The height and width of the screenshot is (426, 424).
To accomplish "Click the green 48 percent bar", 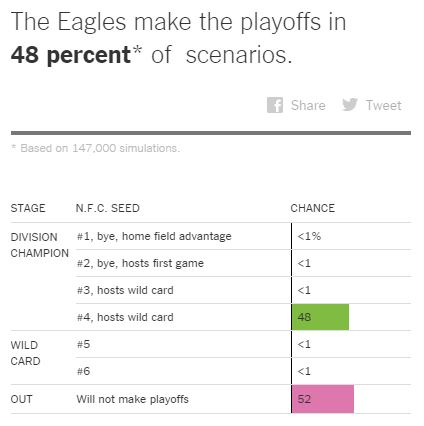I will 320,317.
